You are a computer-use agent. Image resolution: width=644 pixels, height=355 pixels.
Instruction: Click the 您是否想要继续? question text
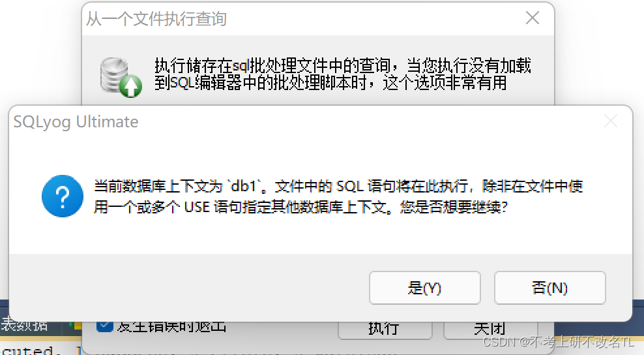454,207
